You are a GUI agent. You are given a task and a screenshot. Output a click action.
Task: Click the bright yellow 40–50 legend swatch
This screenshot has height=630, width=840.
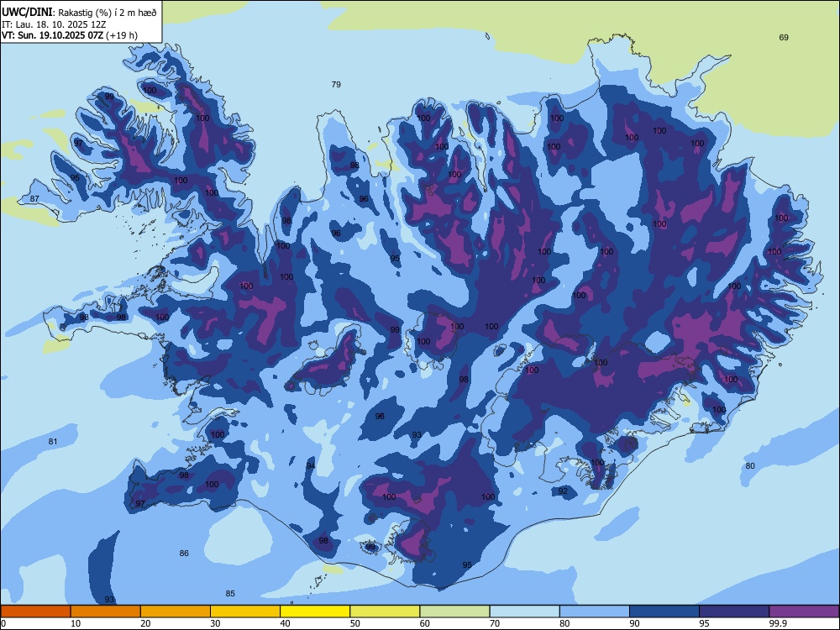point(315,612)
